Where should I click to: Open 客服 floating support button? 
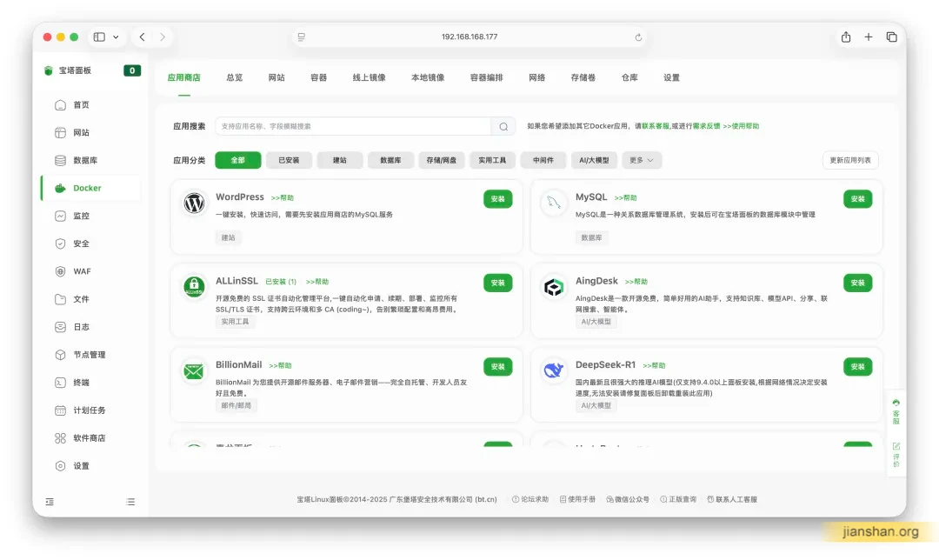pos(896,411)
